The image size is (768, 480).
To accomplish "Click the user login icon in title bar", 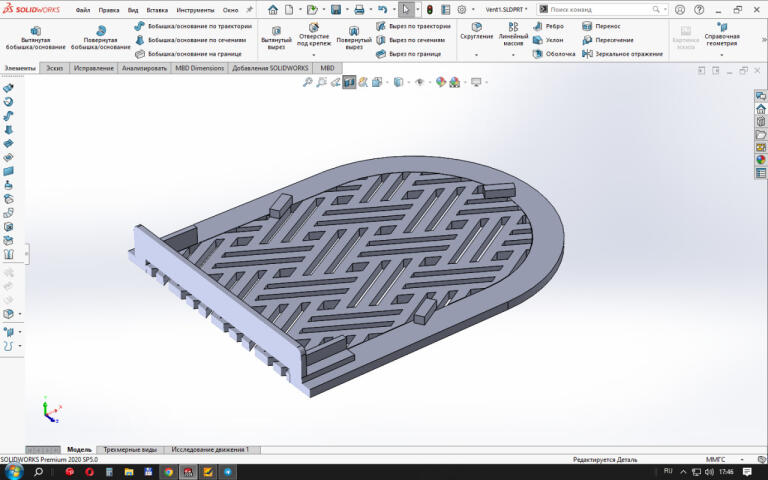I will pos(680,9).
